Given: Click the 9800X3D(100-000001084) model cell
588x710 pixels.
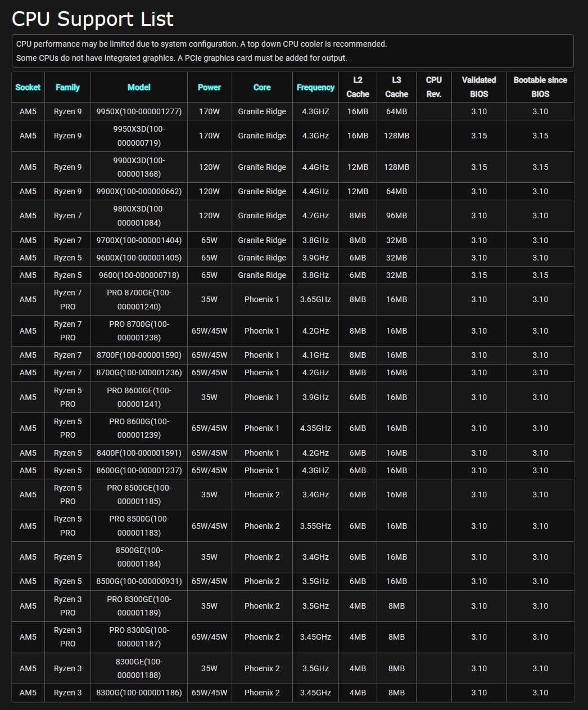Looking at the screenshot, I should pyautogui.click(x=139, y=215).
